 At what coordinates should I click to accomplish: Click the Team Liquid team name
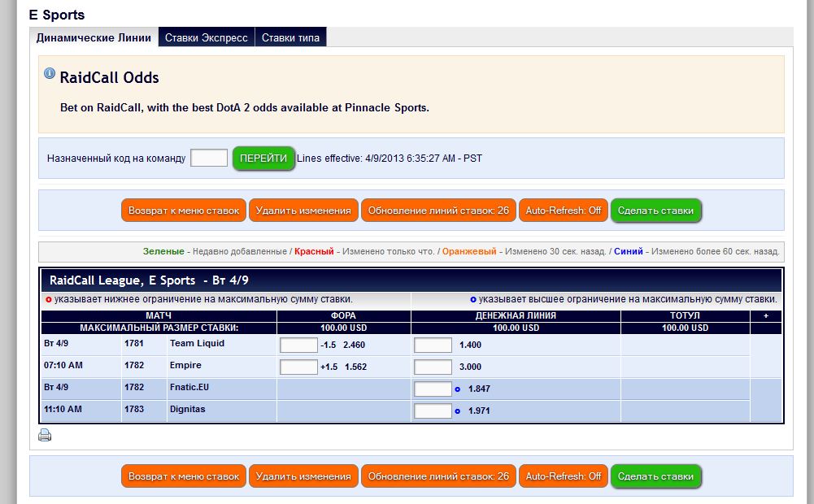point(198,343)
